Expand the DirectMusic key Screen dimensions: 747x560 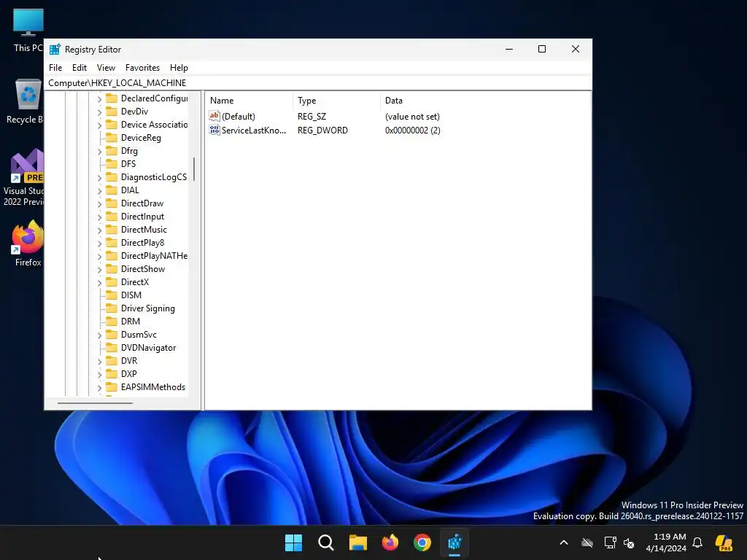[99, 230]
